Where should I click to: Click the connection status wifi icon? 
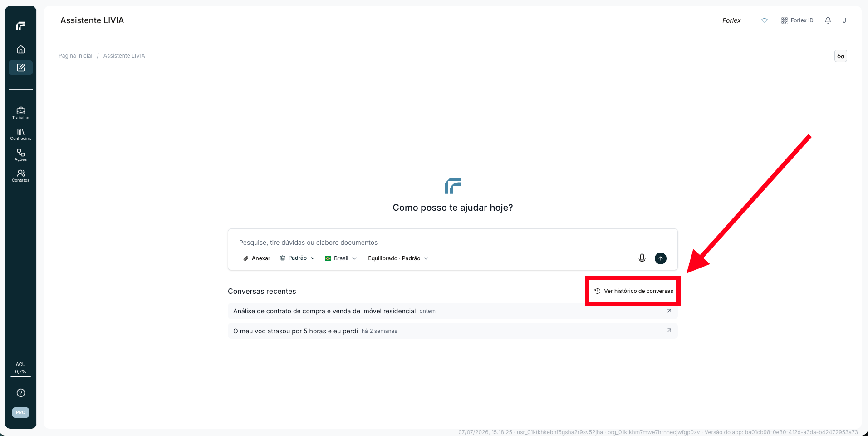765,20
